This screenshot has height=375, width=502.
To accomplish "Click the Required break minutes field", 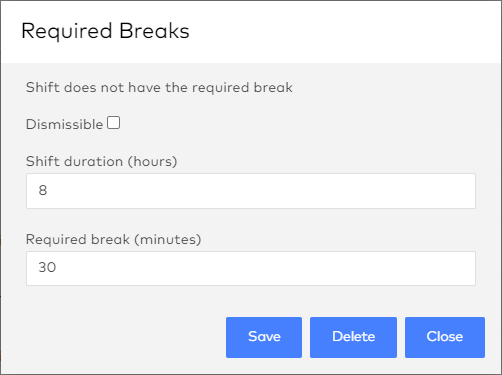I will (x=251, y=268).
